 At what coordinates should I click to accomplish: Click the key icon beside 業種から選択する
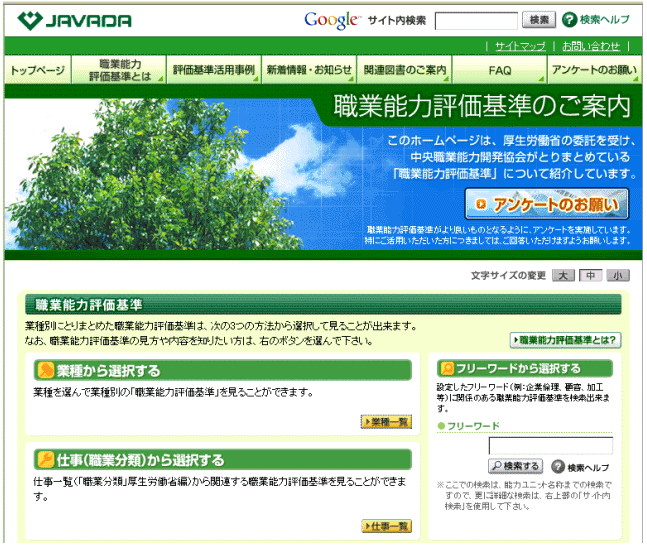point(45,371)
